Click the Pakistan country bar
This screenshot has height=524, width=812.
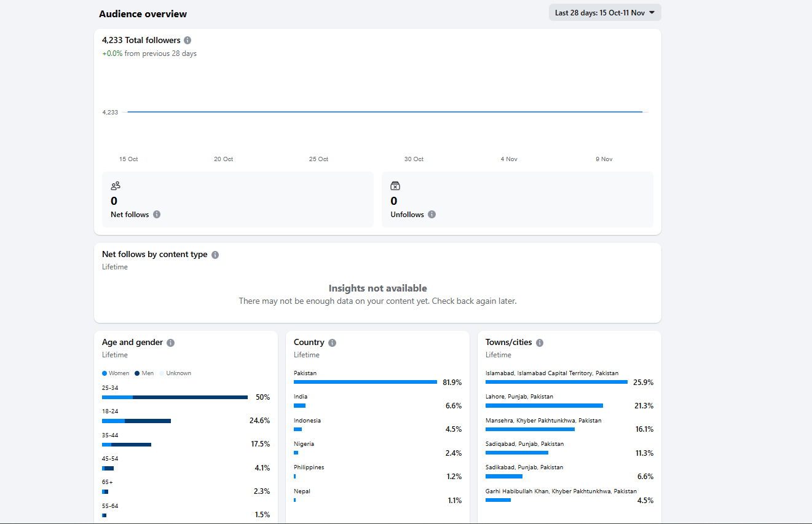tap(365, 382)
